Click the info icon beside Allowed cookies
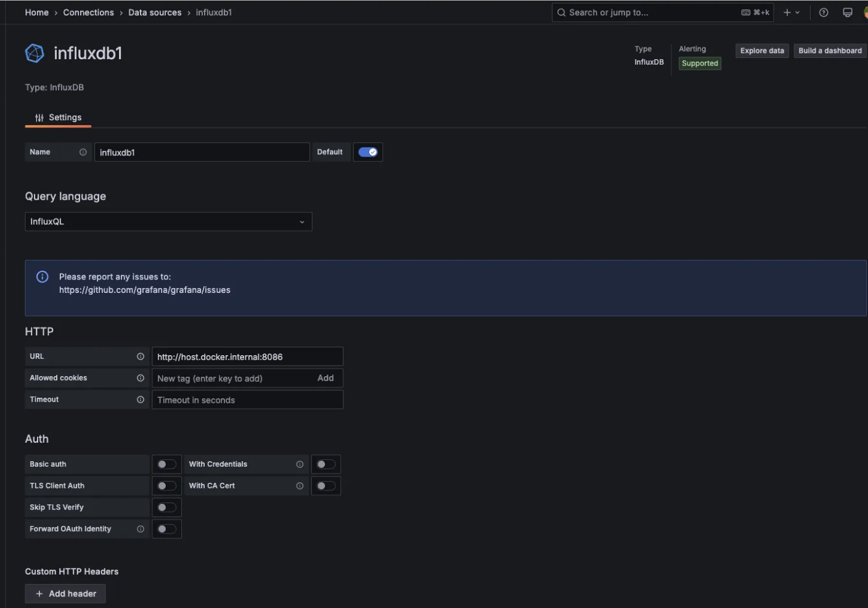This screenshot has height=608, width=868. pyautogui.click(x=141, y=378)
